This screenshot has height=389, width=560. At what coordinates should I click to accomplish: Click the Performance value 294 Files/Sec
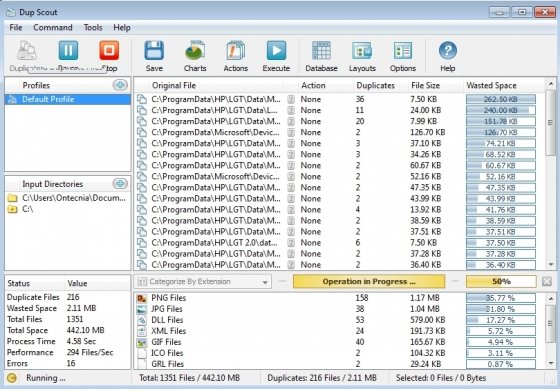point(90,353)
